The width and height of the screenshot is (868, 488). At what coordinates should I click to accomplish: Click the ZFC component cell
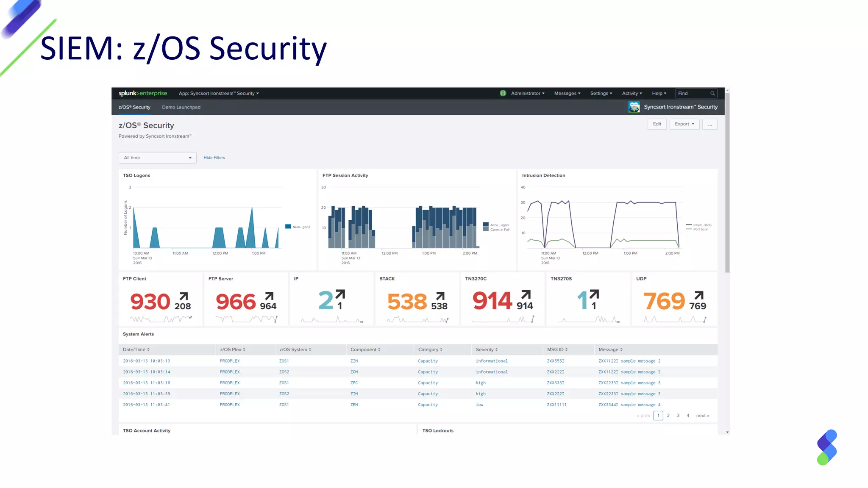pyautogui.click(x=354, y=383)
